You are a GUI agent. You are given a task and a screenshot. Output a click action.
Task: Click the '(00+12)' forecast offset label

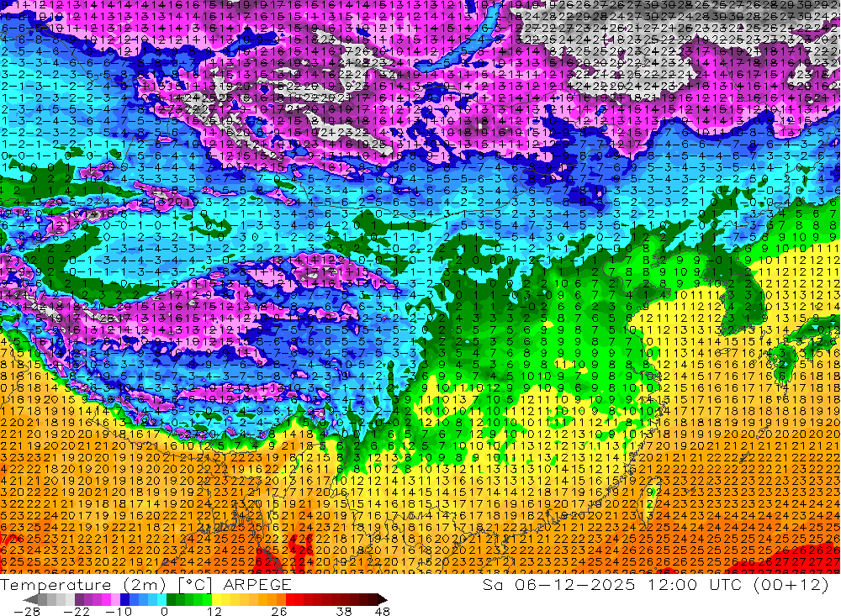791,585
